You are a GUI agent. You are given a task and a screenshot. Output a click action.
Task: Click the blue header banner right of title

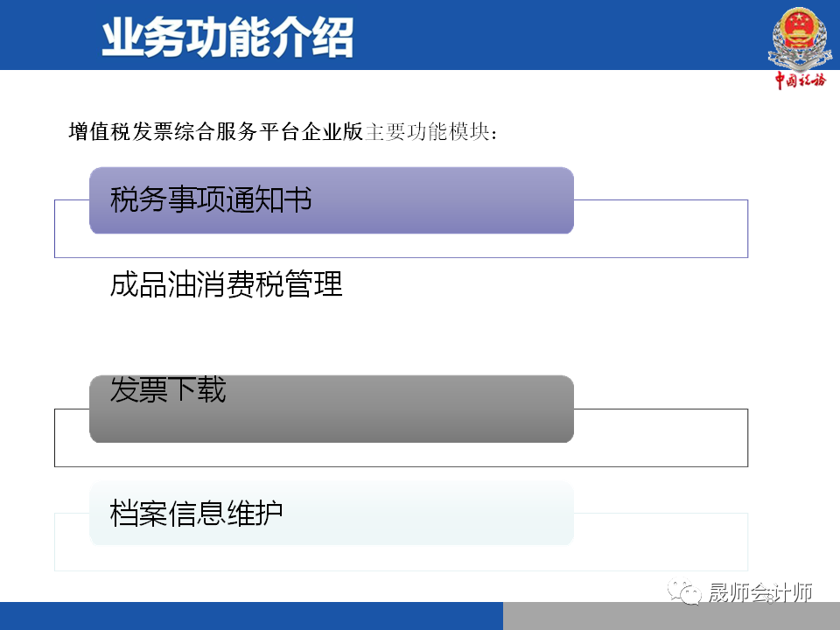[x=557, y=35]
